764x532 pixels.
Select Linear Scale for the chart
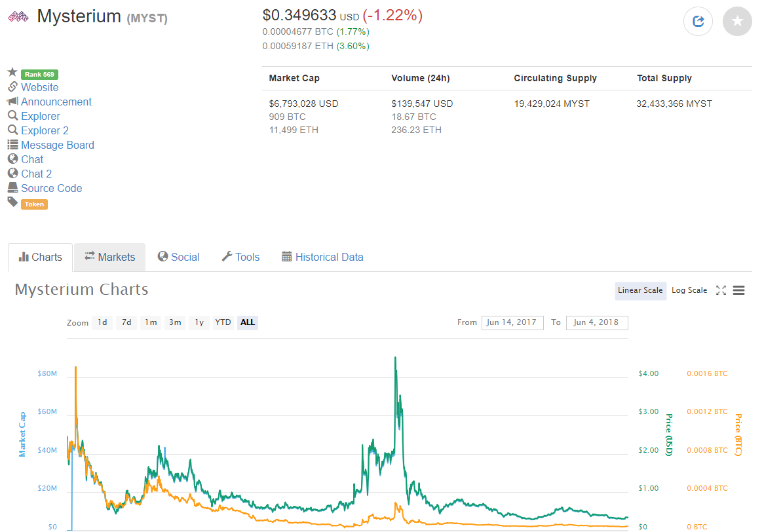coord(640,290)
